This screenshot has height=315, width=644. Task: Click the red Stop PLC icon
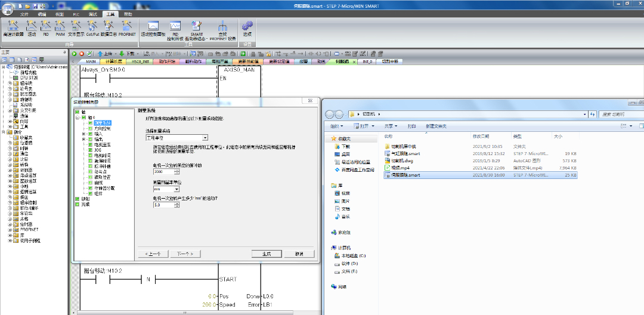pyautogui.click(x=81, y=54)
